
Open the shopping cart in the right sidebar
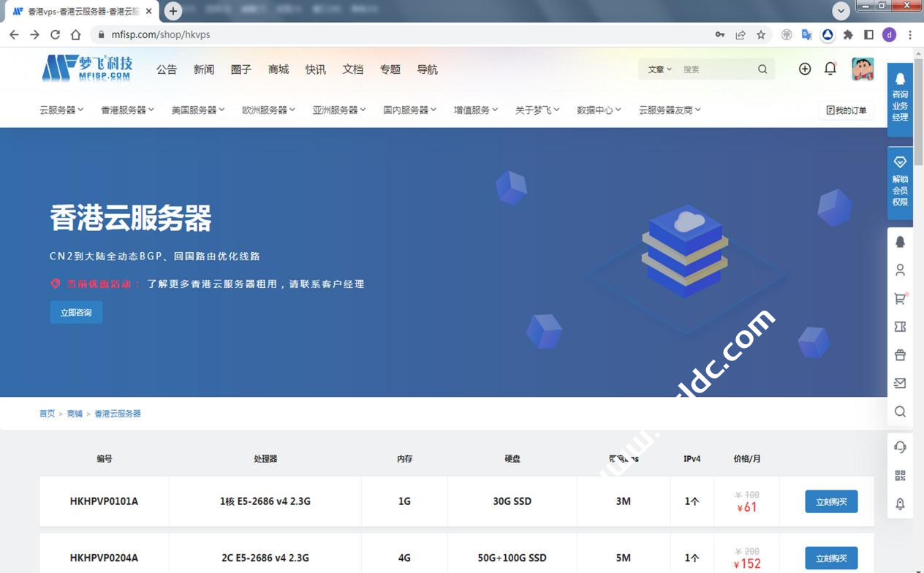(x=900, y=298)
